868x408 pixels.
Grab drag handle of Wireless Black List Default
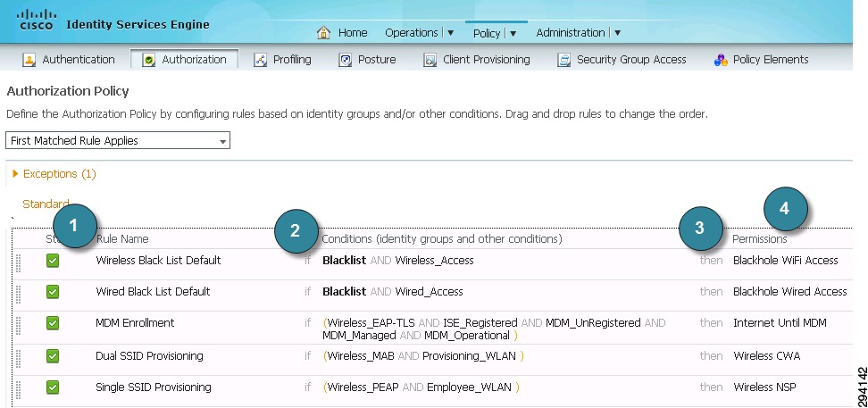(18, 262)
